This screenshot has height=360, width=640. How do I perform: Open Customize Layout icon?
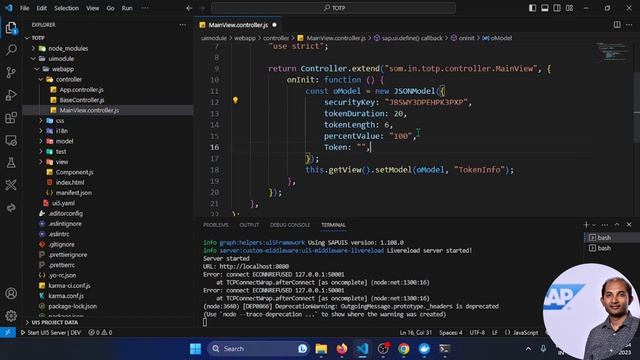pos(569,8)
